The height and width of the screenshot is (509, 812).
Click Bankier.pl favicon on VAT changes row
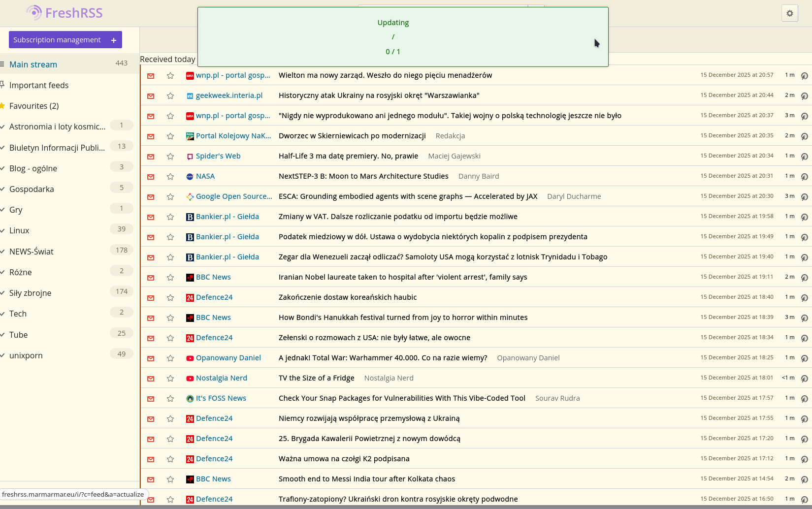[190, 217]
